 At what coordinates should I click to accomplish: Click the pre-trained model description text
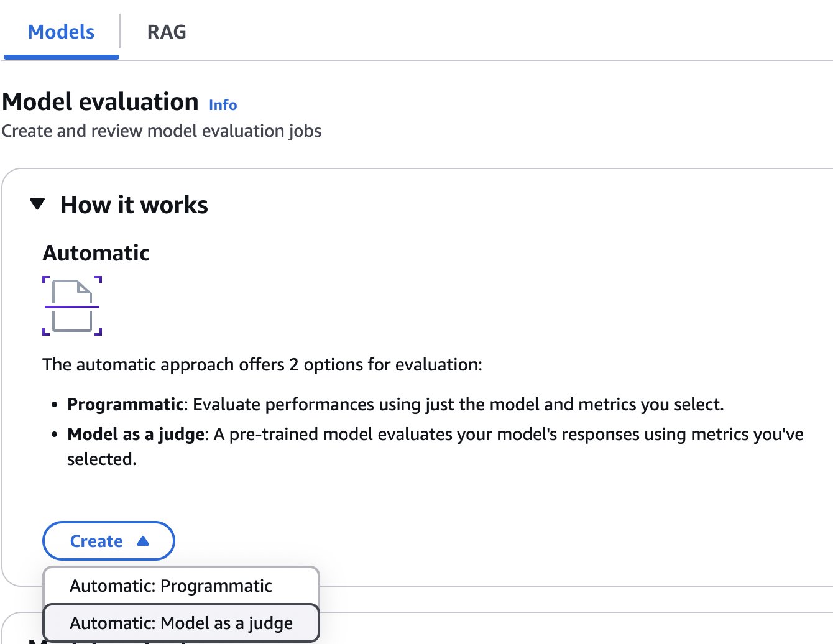(x=508, y=435)
